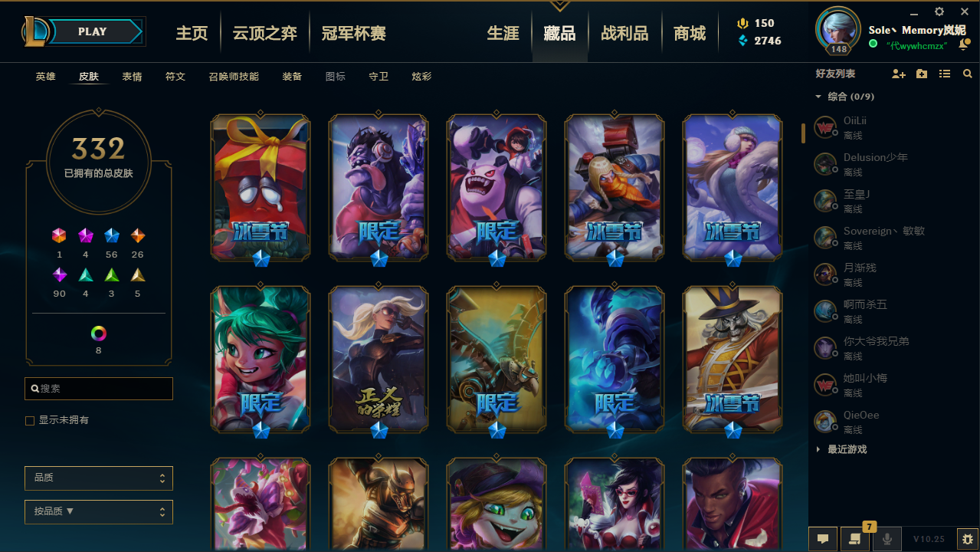Screen dimensions: 980x552
Task: Open the client settings gear icon
Action: tap(939, 11)
